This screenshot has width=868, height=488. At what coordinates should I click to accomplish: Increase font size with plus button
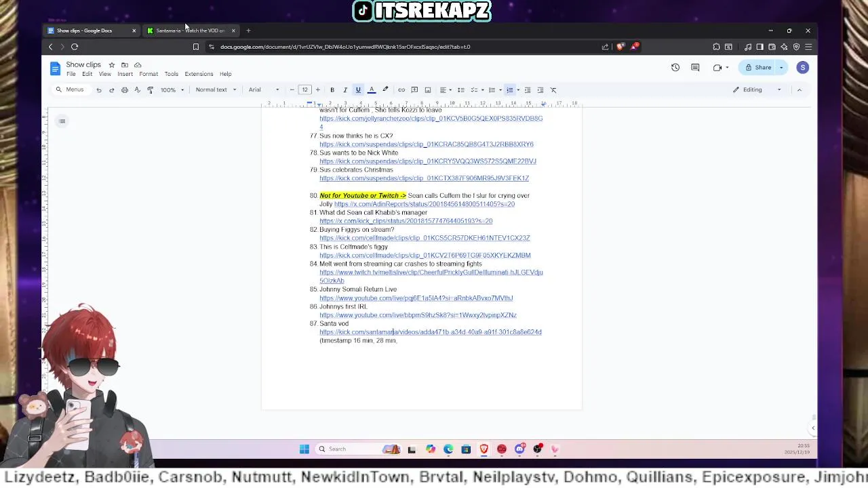click(317, 90)
